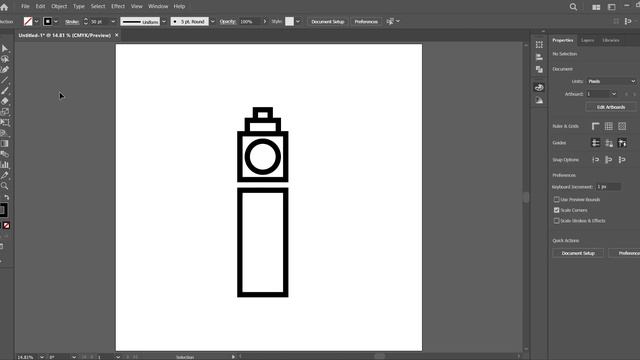Select the Zoom tool magnifier
Screen dimensions: 640x360
(x=5, y=186)
